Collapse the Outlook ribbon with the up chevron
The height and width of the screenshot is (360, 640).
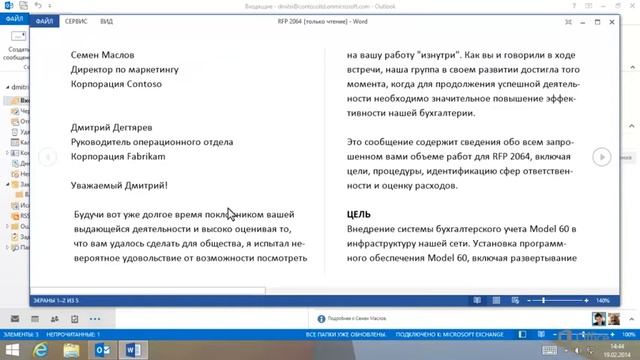point(632,67)
